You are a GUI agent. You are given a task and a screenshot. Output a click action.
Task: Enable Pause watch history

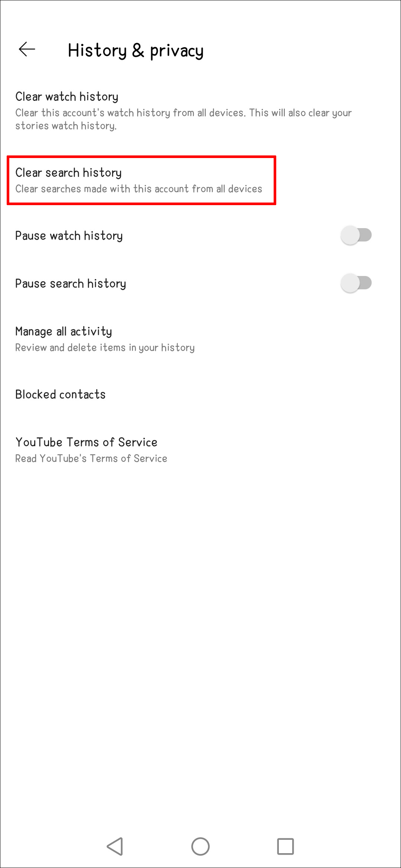coord(356,235)
